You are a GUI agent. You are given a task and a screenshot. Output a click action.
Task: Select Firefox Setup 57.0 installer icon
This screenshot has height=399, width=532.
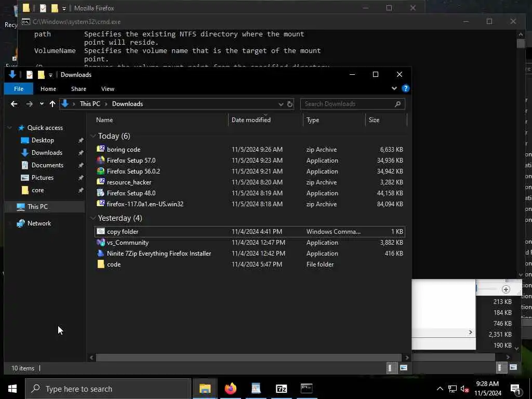pos(100,160)
